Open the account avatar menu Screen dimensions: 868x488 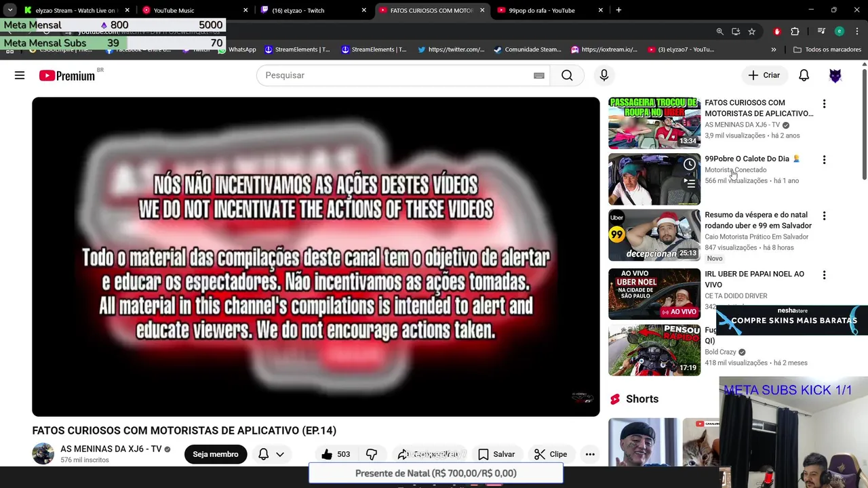click(x=835, y=75)
